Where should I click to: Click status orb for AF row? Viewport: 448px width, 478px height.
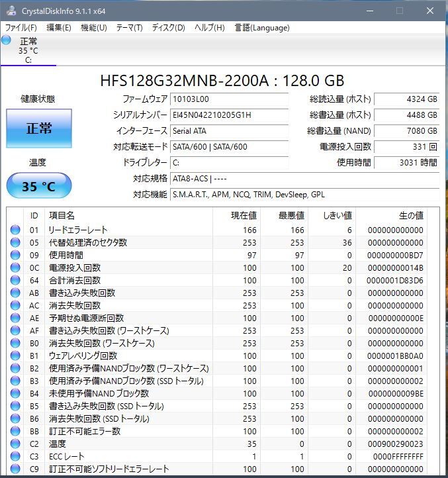click(15, 330)
